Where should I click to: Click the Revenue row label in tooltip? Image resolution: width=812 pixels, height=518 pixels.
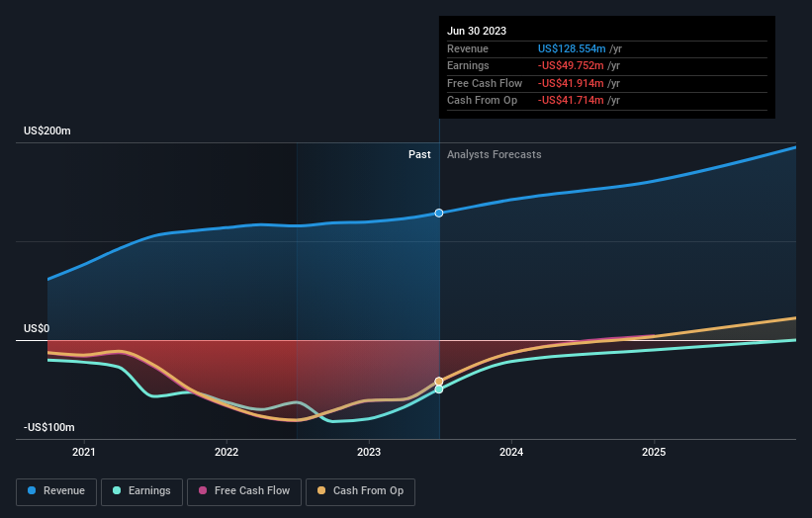[x=468, y=48]
